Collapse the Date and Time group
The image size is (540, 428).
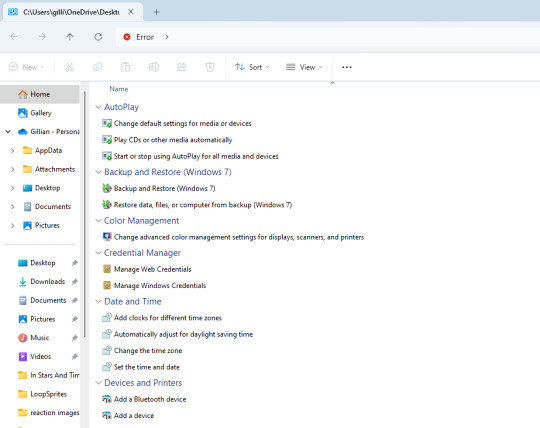[x=98, y=302]
